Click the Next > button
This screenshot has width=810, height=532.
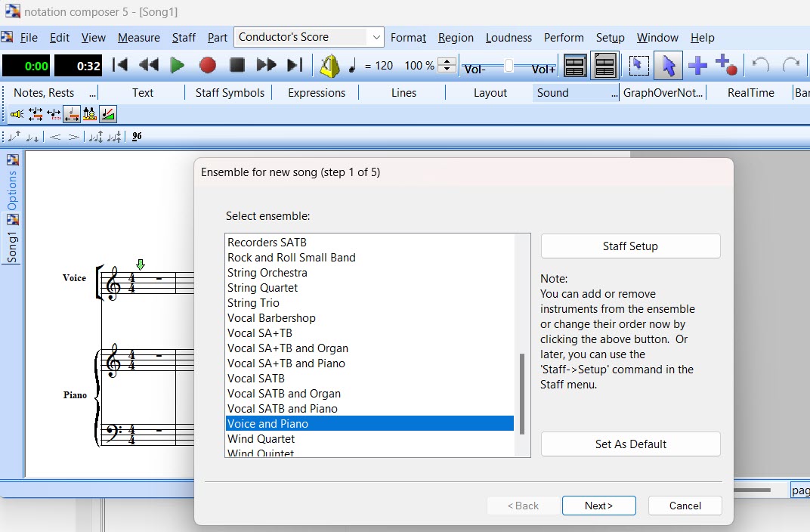tap(598, 506)
